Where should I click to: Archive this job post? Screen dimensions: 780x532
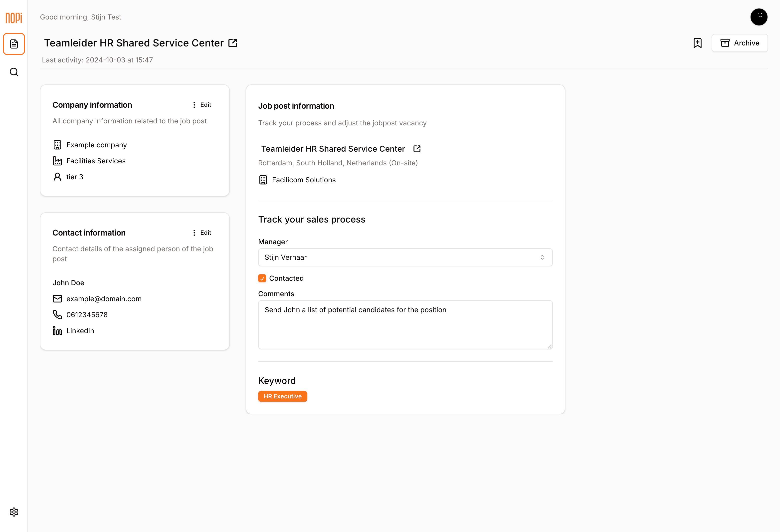(x=739, y=43)
